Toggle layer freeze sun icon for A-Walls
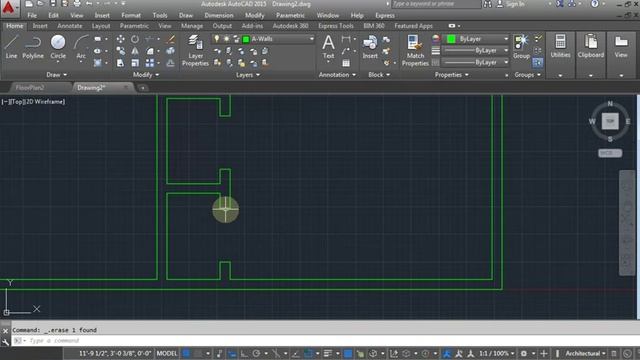The width and height of the screenshot is (640, 360). tap(226, 39)
